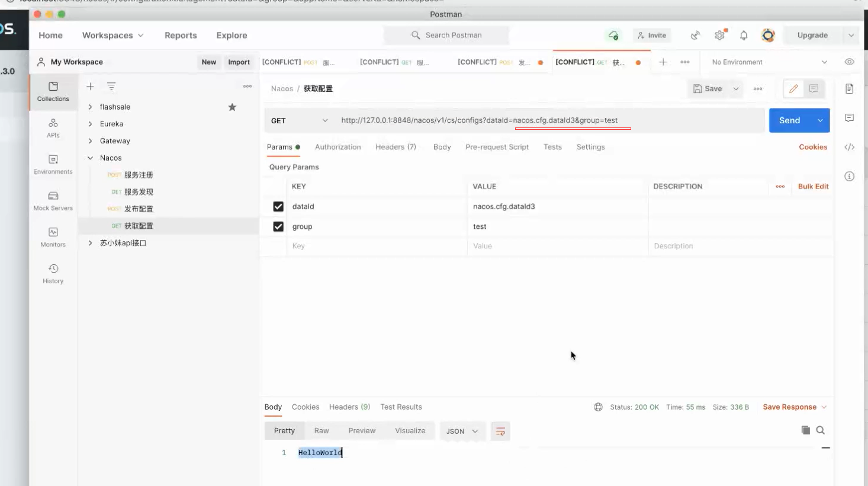The height and width of the screenshot is (486, 868).
Task: Expand the Gateway collection
Action: [90, 141]
